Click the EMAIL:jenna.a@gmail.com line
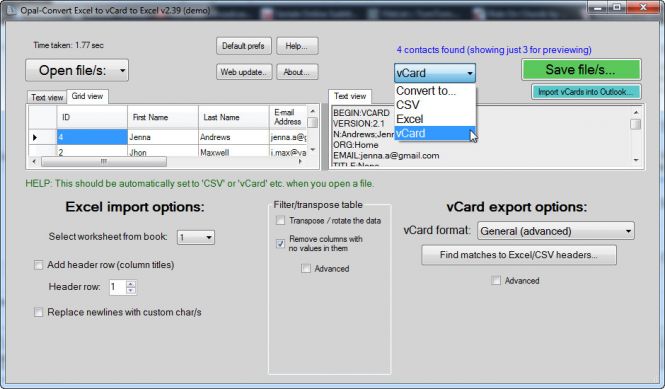This screenshot has width=665, height=389. (386, 156)
